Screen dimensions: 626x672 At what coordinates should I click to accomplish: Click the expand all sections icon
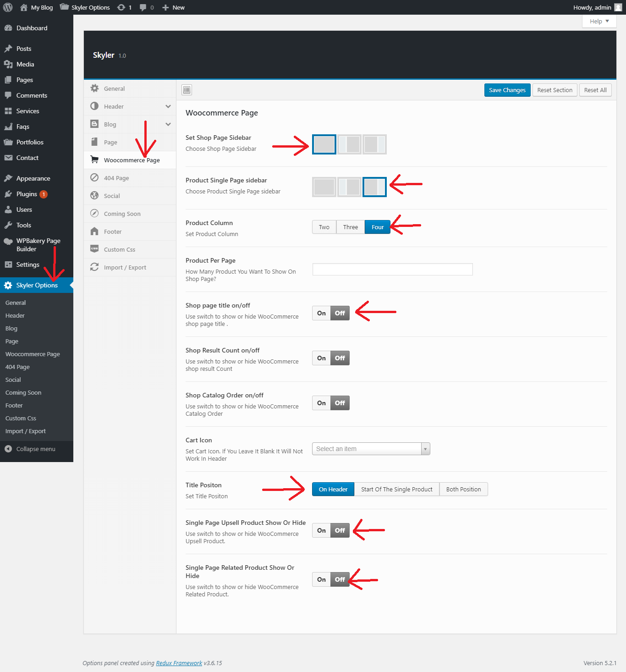[x=187, y=90]
